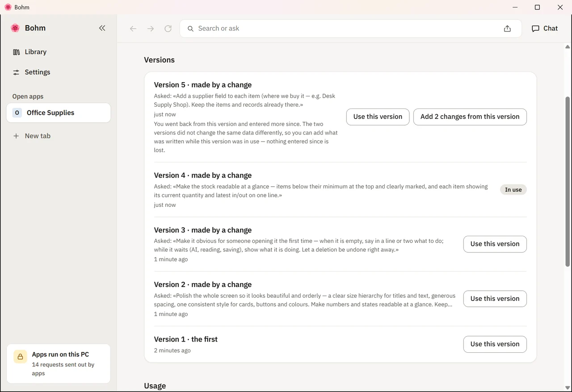Click the 14 requests sent out by apps text
The width and height of the screenshot is (572, 392).
(x=63, y=369)
